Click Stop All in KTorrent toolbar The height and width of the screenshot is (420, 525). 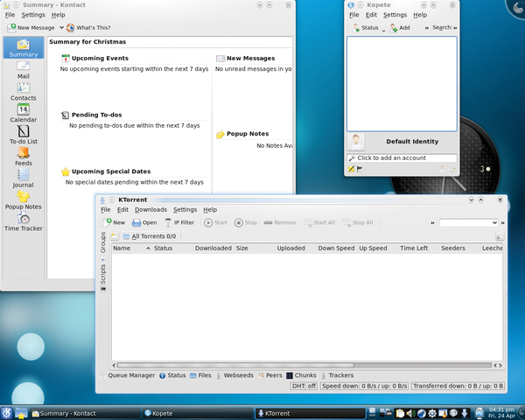pos(358,222)
